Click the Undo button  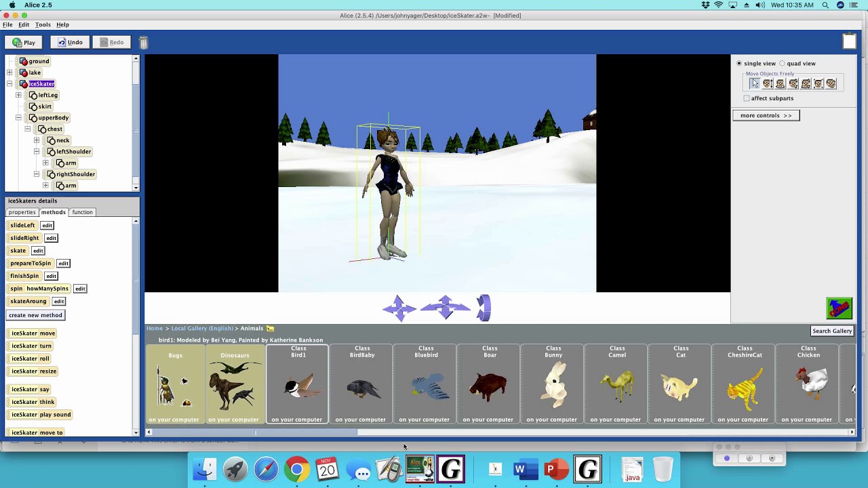click(70, 43)
